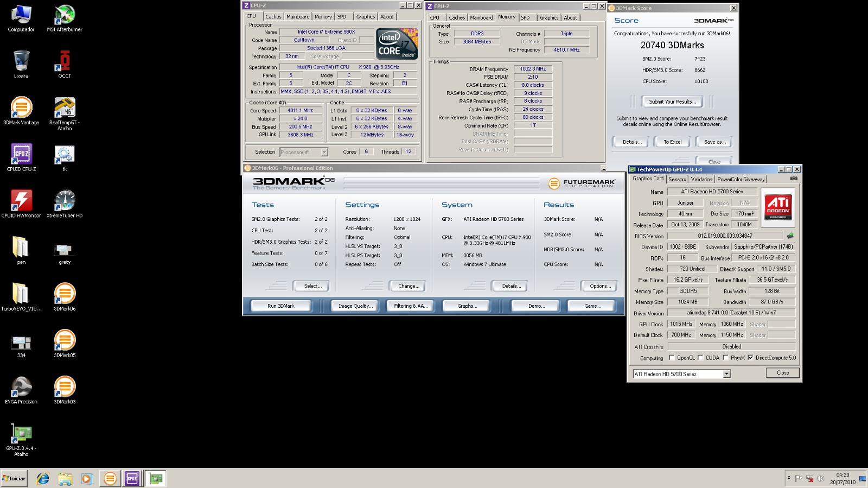The height and width of the screenshot is (488, 868).
Task: Open Filtering & AA button
Action: 411,306
